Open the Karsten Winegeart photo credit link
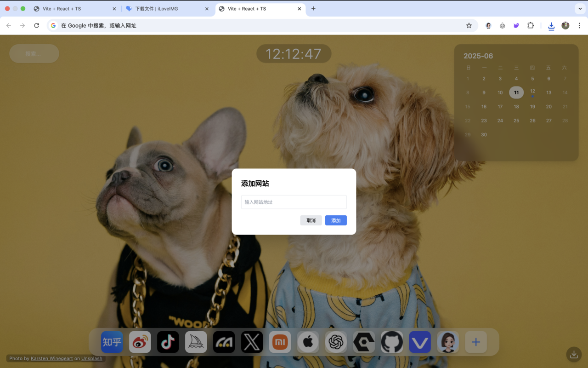The image size is (588, 368). pyautogui.click(x=52, y=358)
